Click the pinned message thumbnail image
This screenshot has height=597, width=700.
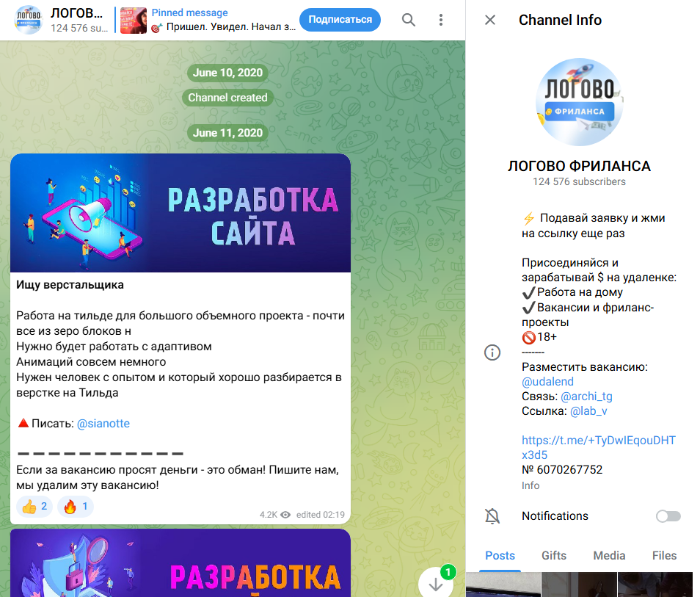point(132,20)
